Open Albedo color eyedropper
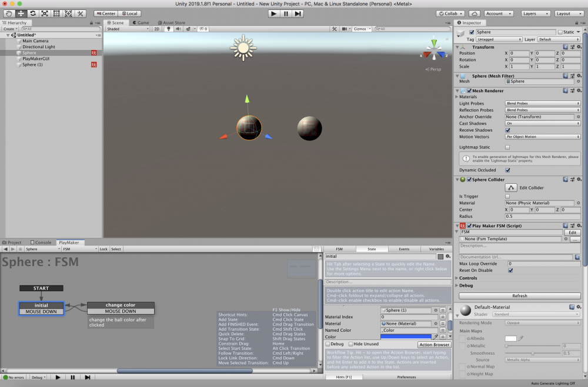The image size is (588, 387). (x=521, y=338)
